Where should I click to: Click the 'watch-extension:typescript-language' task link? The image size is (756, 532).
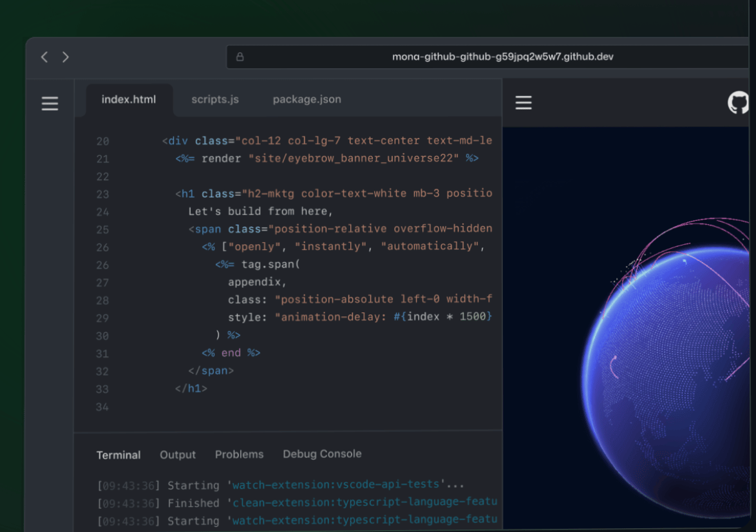pos(364,520)
